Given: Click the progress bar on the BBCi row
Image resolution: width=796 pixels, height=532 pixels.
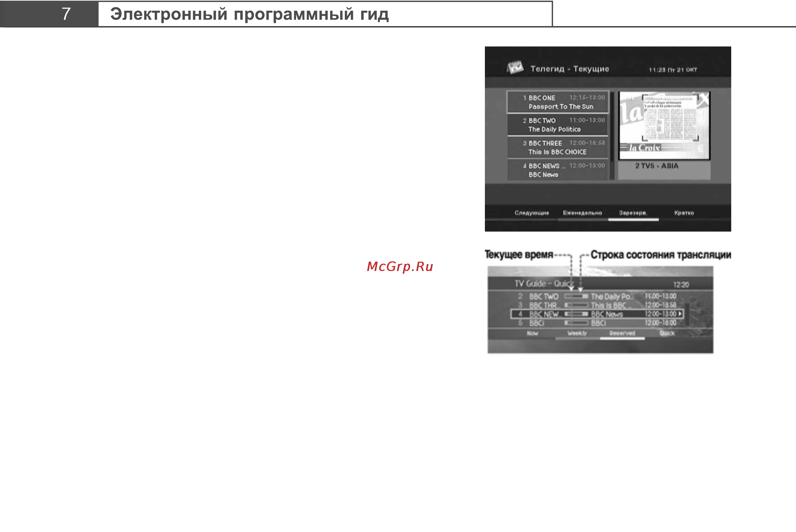Looking at the screenshot, I should [576, 323].
